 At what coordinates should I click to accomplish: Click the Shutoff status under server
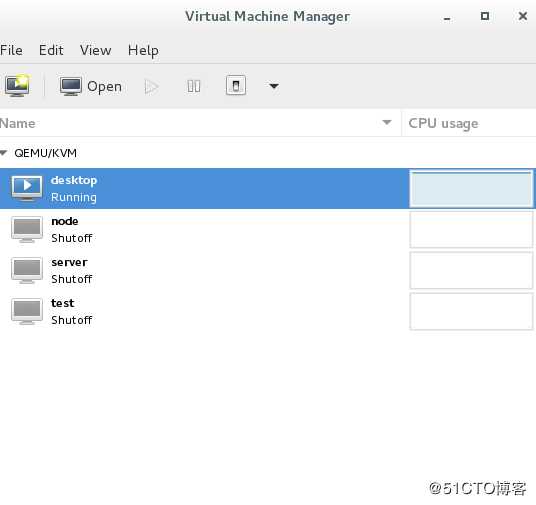point(72,279)
